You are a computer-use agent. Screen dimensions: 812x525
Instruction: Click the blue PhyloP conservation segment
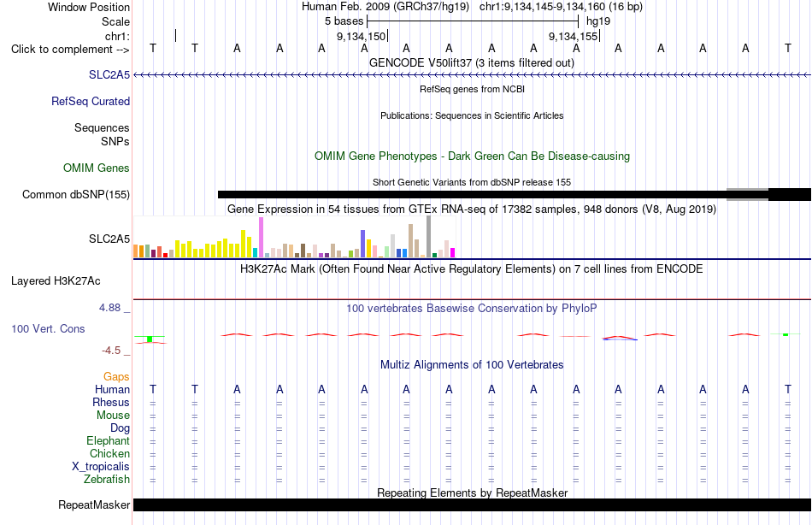tap(620, 339)
